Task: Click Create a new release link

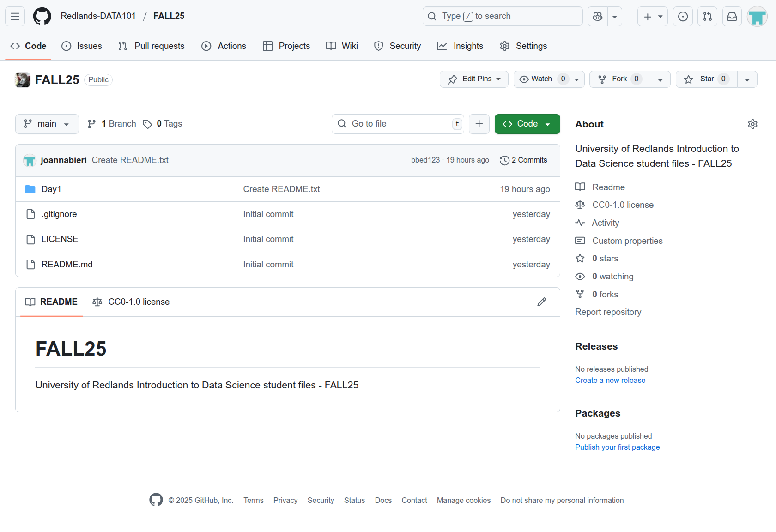Action: click(610, 381)
